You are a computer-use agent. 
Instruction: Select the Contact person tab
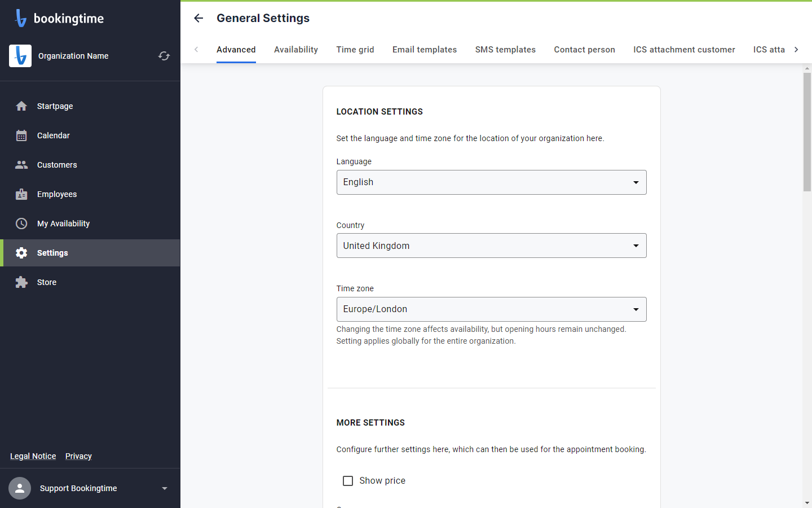coord(584,50)
